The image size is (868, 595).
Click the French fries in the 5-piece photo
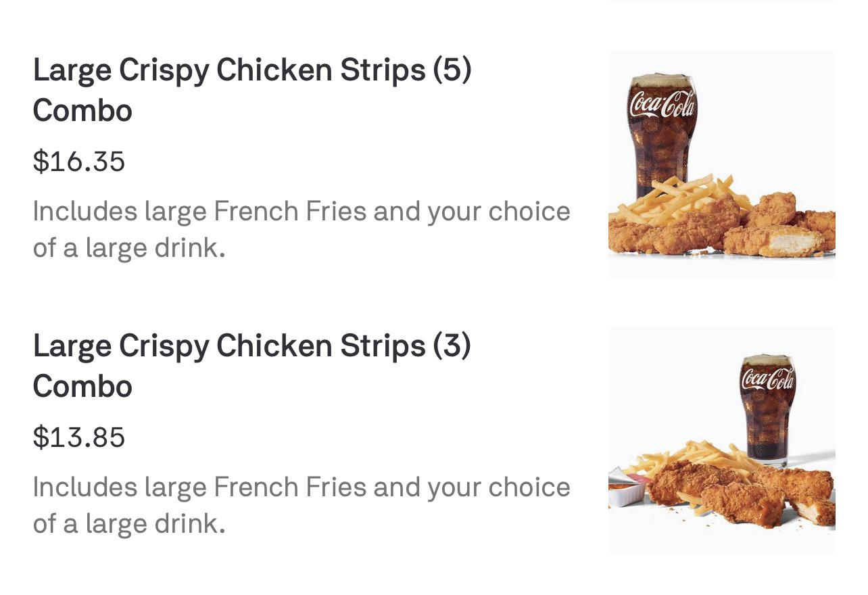coord(676,195)
